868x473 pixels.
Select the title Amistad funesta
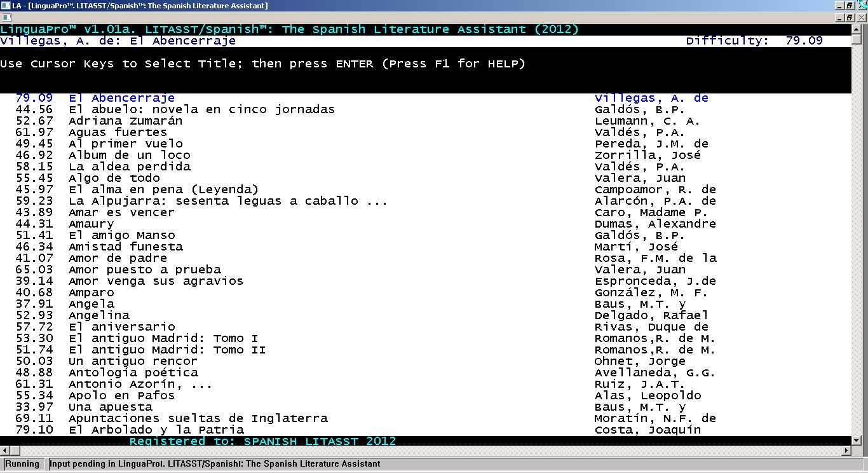point(125,247)
